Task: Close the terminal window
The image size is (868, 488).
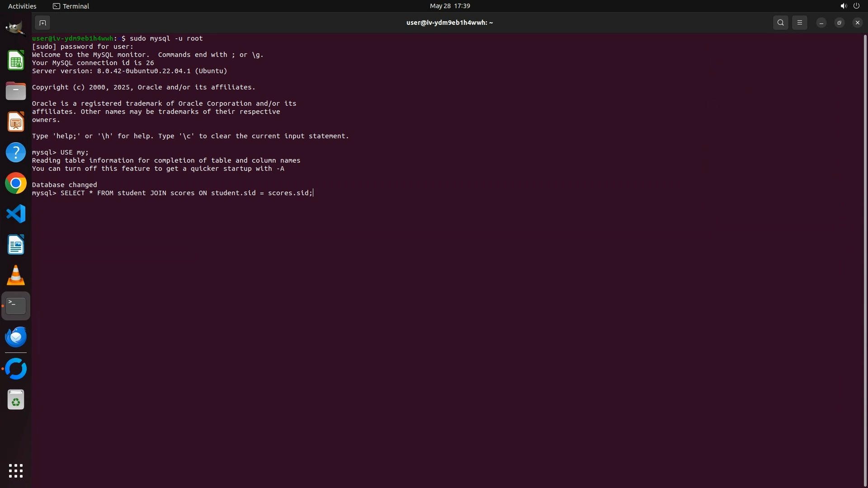Action: pos(857,23)
